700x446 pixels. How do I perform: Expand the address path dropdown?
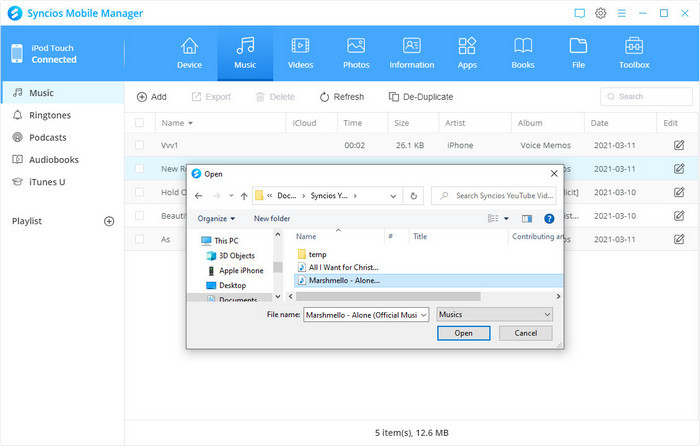[393, 196]
